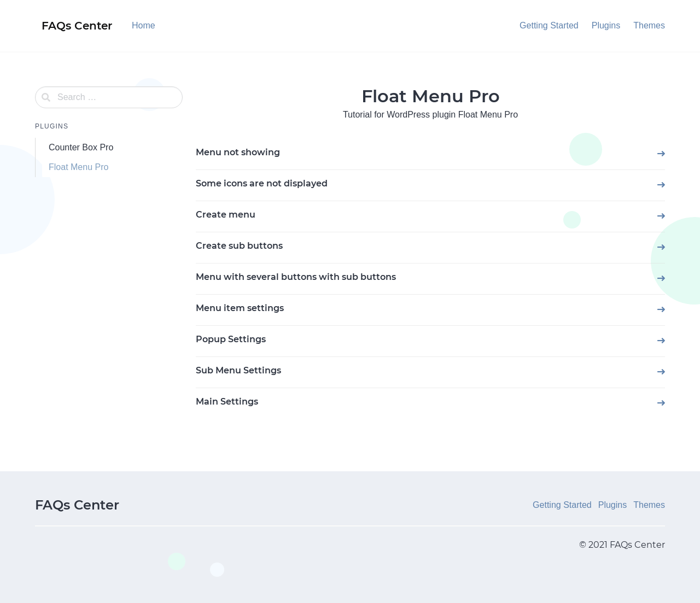Screen dimensions: 700x603
Task: Click arrow icon for Menu item settings
Action: pos(661,309)
